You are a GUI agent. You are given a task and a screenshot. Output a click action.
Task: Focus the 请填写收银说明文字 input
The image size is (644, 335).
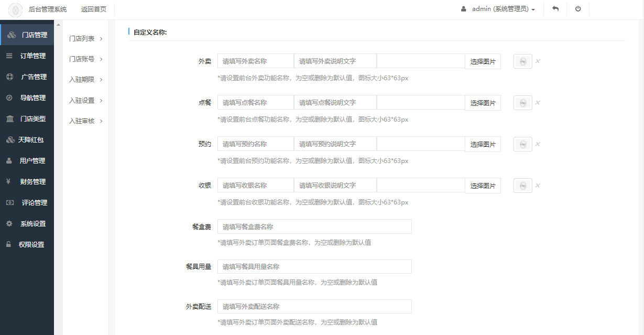335,185
